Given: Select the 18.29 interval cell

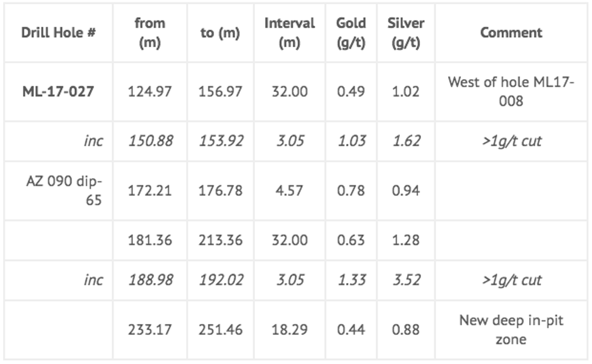Looking at the screenshot, I should [x=289, y=330].
